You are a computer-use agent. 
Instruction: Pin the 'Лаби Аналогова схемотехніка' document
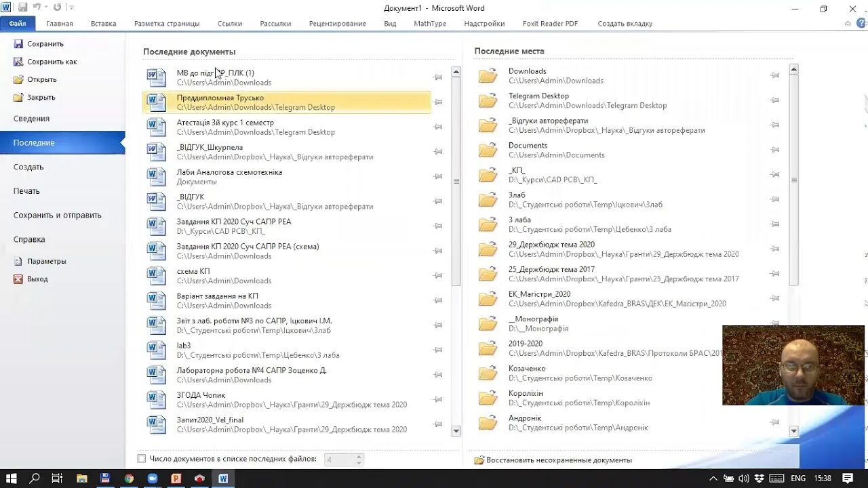point(438,176)
